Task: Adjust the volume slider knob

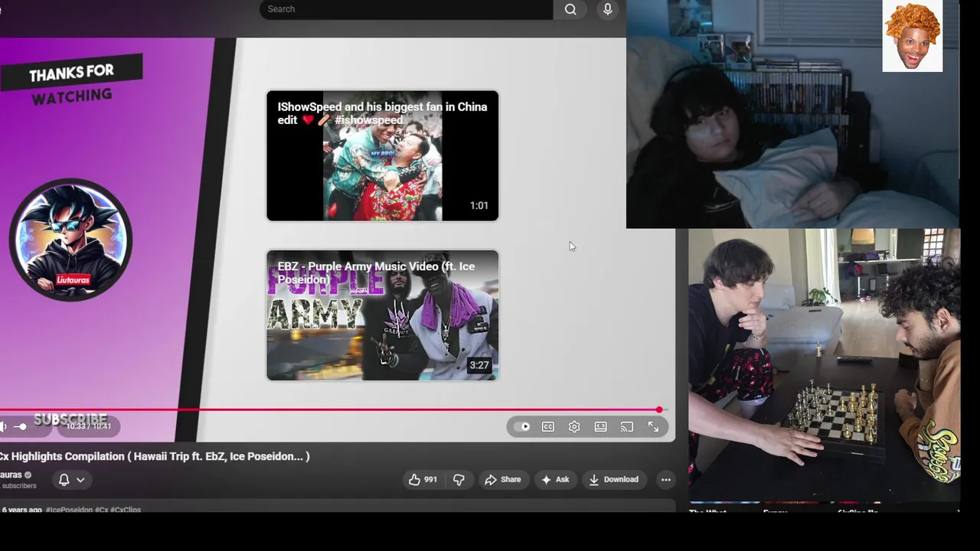Action: 22,426
